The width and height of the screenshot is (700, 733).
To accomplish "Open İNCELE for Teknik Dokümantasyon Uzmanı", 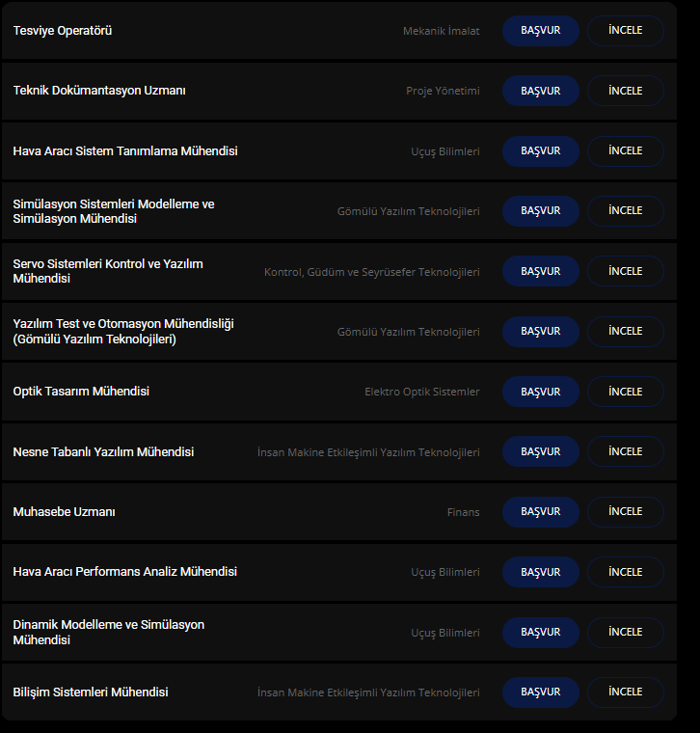I will [x=625, y=91].
